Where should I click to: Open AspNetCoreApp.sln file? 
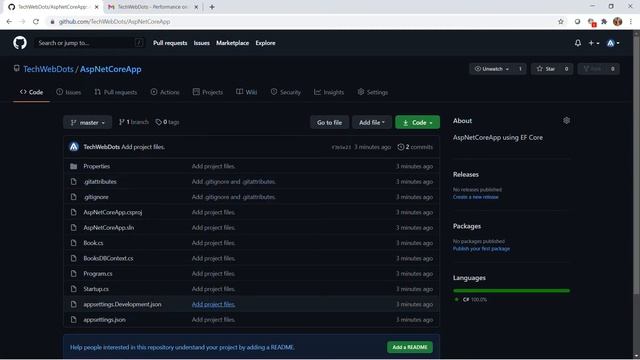pos(109,228)
